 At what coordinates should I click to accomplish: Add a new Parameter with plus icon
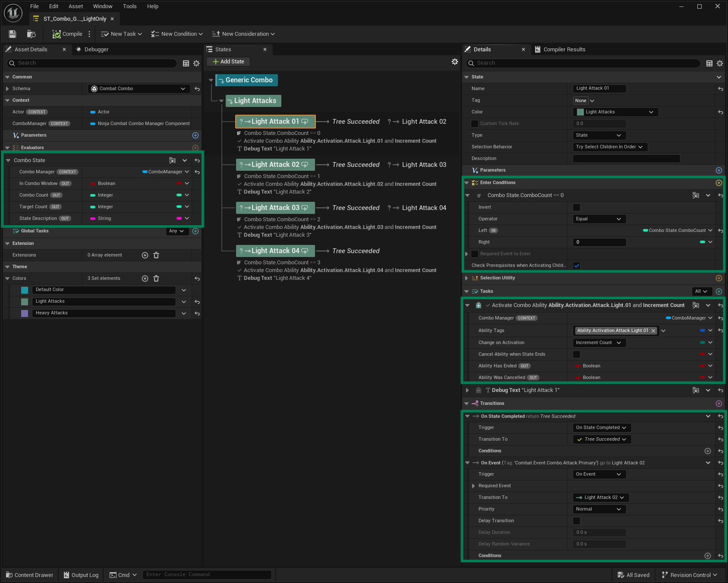[x=195, y=135]
